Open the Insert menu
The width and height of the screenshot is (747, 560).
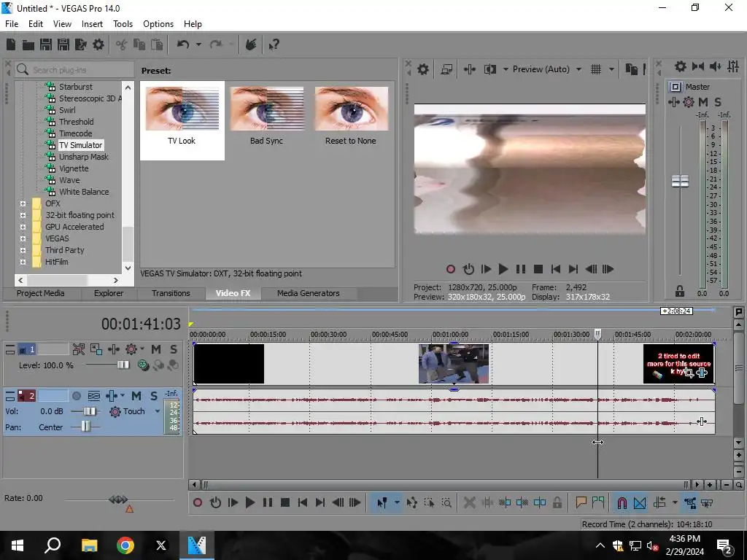coord(92,24)
